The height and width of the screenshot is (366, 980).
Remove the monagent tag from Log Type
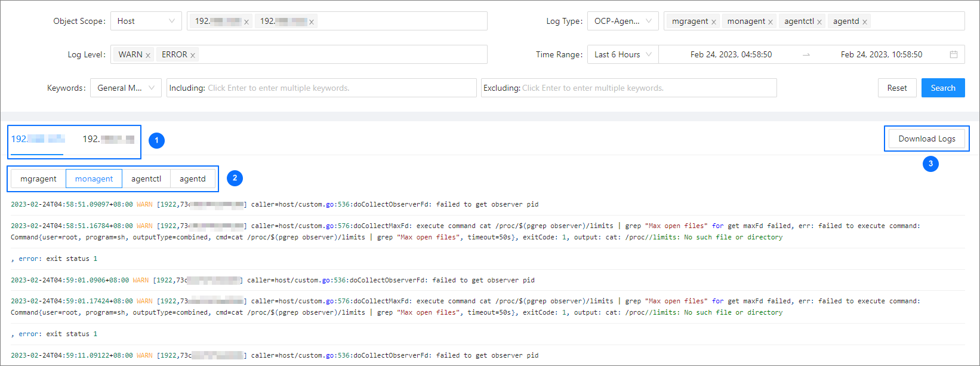770,22
